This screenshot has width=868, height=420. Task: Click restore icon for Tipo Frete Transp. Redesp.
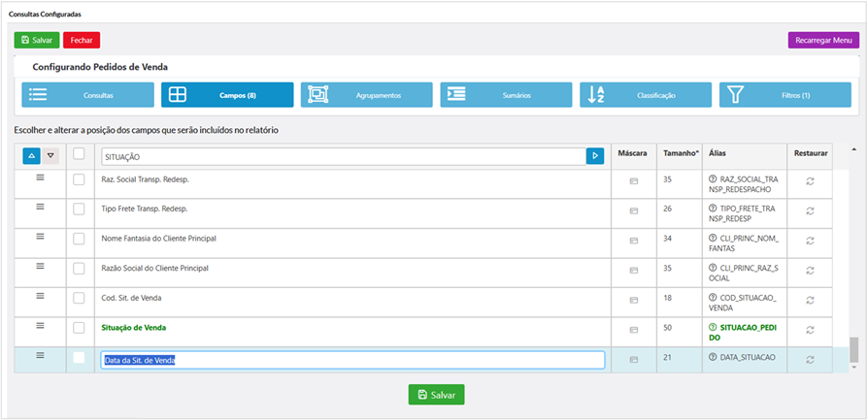(x=810, y=210)
